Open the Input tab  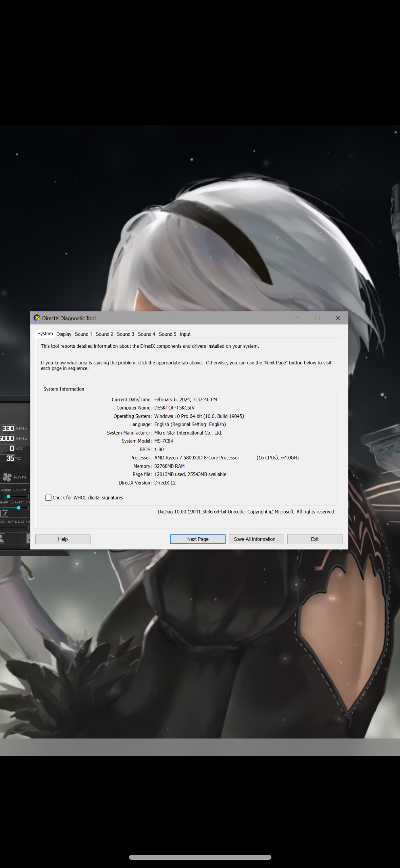pyautogui.click(x=185, y=334)
